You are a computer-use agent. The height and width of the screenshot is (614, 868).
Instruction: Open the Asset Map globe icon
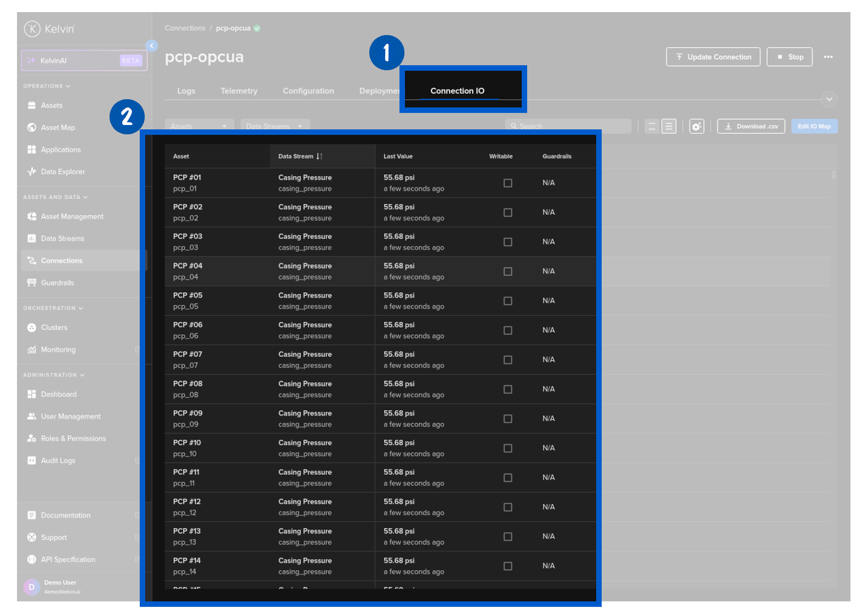pos(32,127)
